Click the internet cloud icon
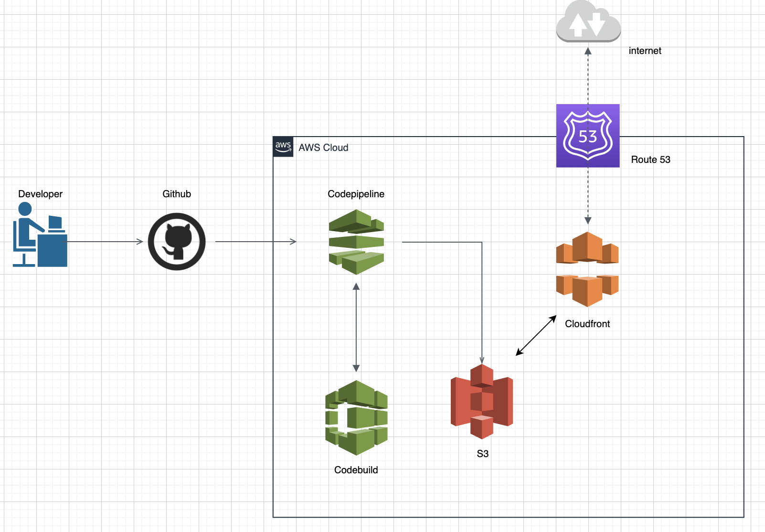765x532 pixels. point(588,23)
